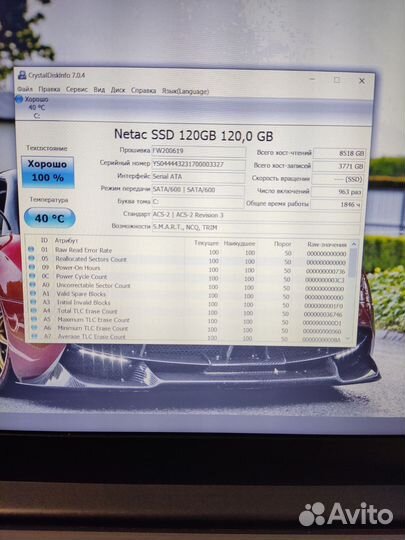Click the Интерфейс field Serial ATA

coord(198,177)
